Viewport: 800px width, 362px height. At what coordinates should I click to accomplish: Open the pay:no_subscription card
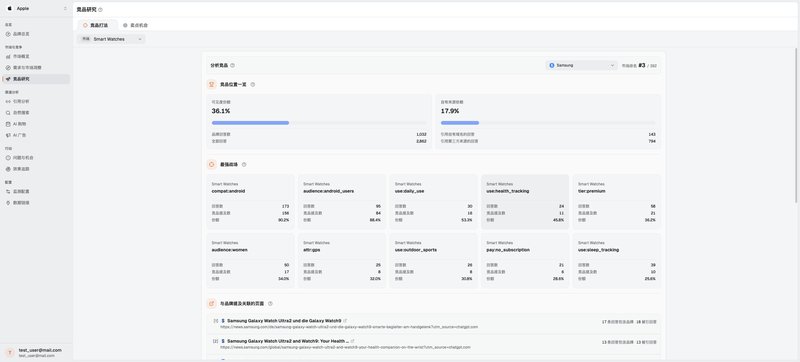point(525,261)
